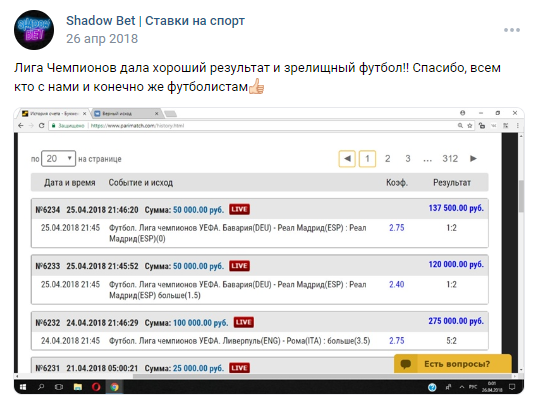
Task: Click the Коэф. column header
Action: [397, 183]
